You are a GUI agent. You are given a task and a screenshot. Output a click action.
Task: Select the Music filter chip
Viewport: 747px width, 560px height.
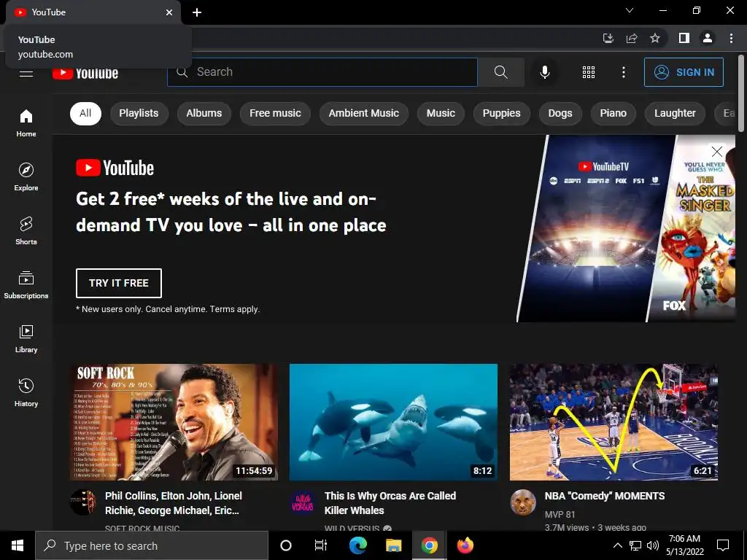[x=441, y=113]
